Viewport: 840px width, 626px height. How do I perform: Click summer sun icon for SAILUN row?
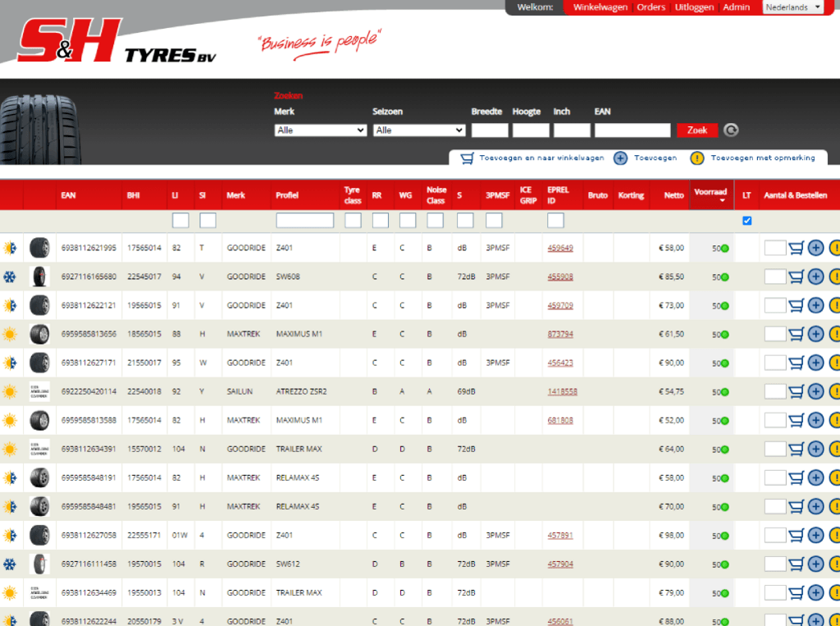click(x=10, y=391)
